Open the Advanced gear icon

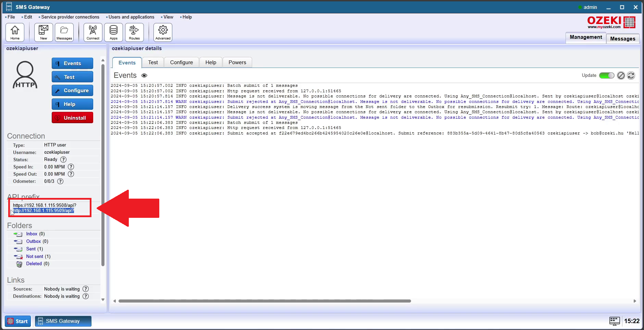click(163, 33)
